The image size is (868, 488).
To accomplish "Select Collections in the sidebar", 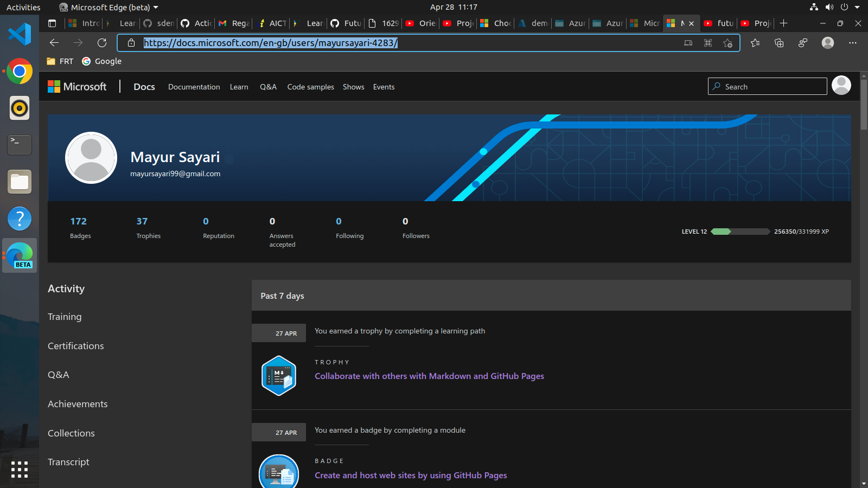I will (71, 433).
